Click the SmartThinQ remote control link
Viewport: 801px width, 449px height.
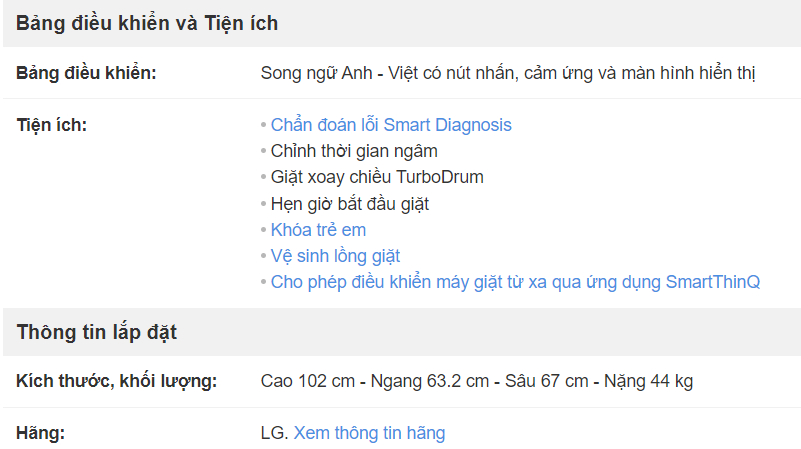pyautogui.click(x=515, y=282)
